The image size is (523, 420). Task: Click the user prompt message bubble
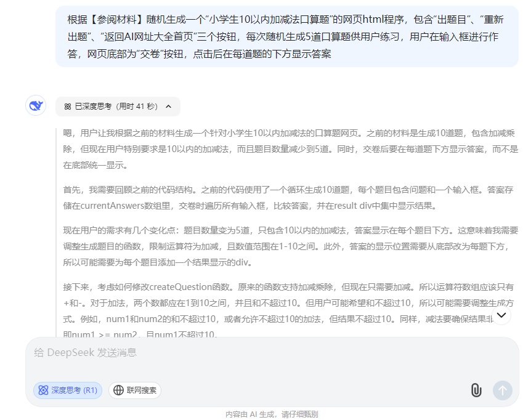pyautogui.click(x=287, y=36)
